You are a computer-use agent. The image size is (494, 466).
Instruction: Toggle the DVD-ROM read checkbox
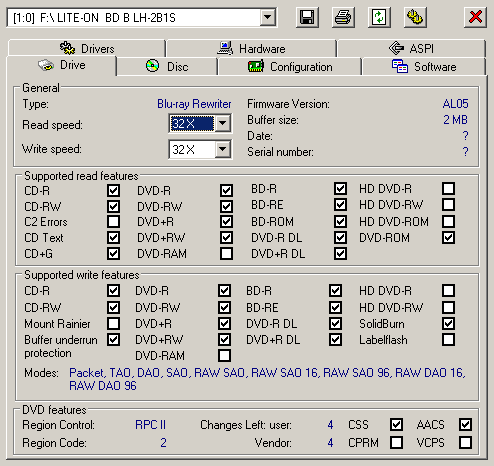pos(448,238)
